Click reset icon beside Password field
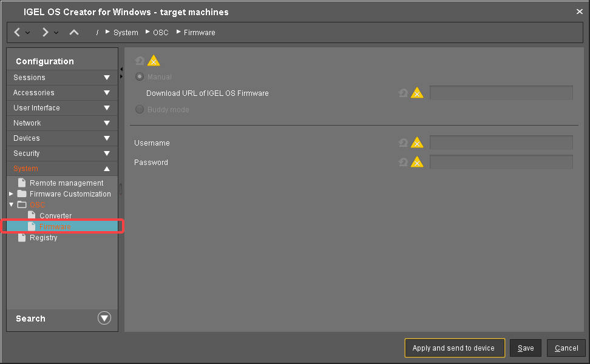 coord(403,162)
